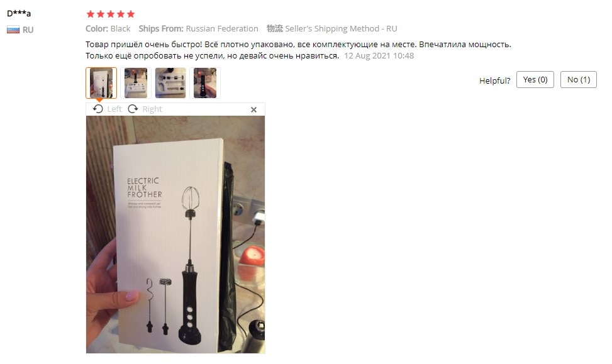
Task: Click reviewer name D***a
Action: pyautogui.click(x=19, y=13)
